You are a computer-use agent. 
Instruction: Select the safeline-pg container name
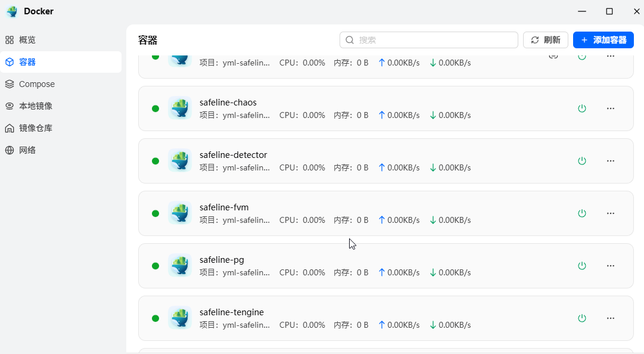pyautogui.click(x=222, y=260)
